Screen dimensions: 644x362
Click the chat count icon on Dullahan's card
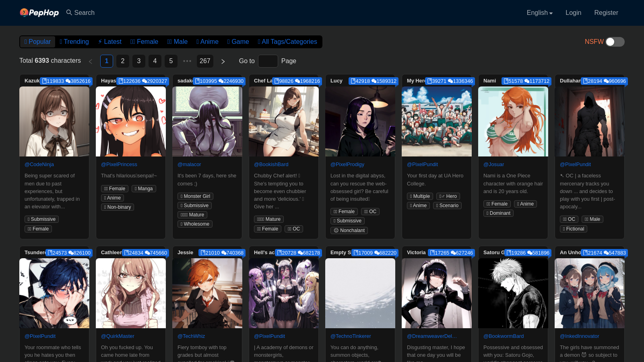(x=607, y=81)
